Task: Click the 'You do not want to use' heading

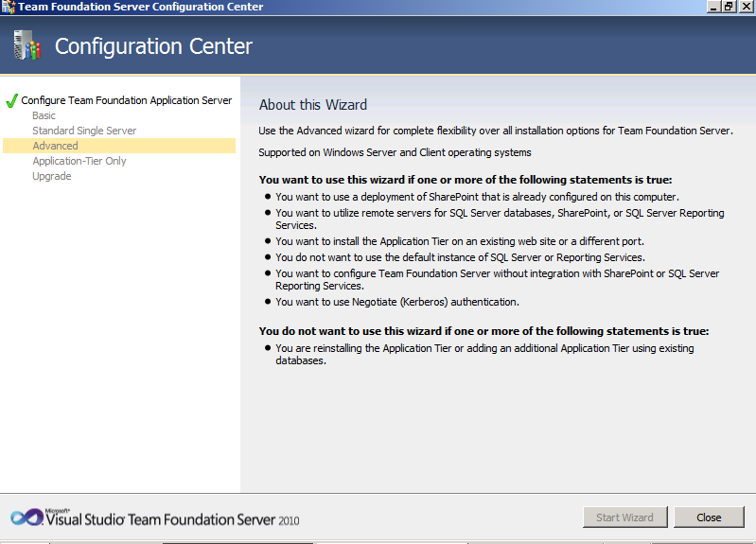Action: [483, 331]
